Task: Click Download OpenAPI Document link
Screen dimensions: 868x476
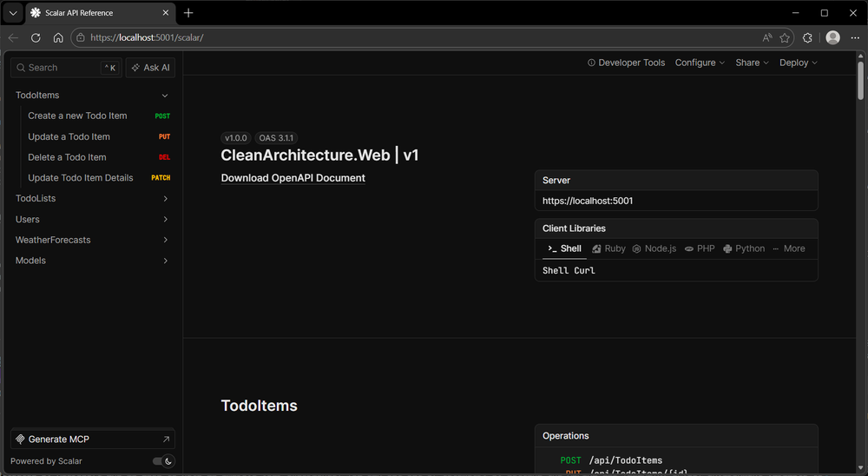Action: click(293, 178)
